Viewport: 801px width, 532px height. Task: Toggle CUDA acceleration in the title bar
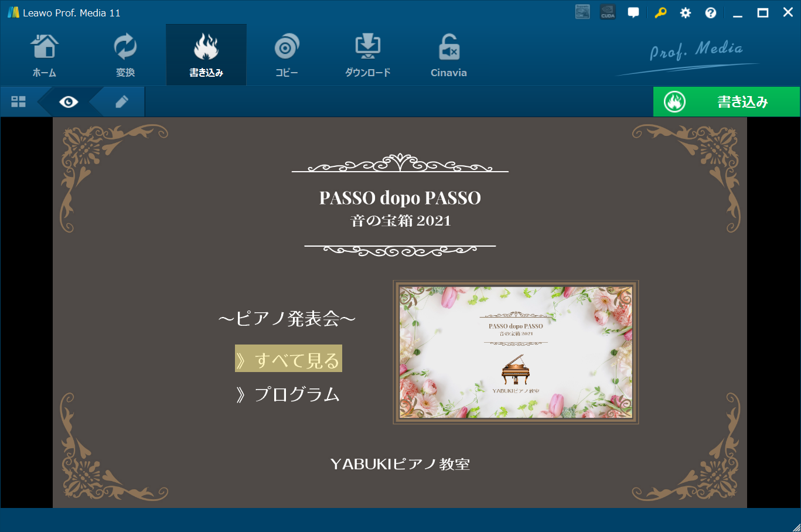(607, 12)
